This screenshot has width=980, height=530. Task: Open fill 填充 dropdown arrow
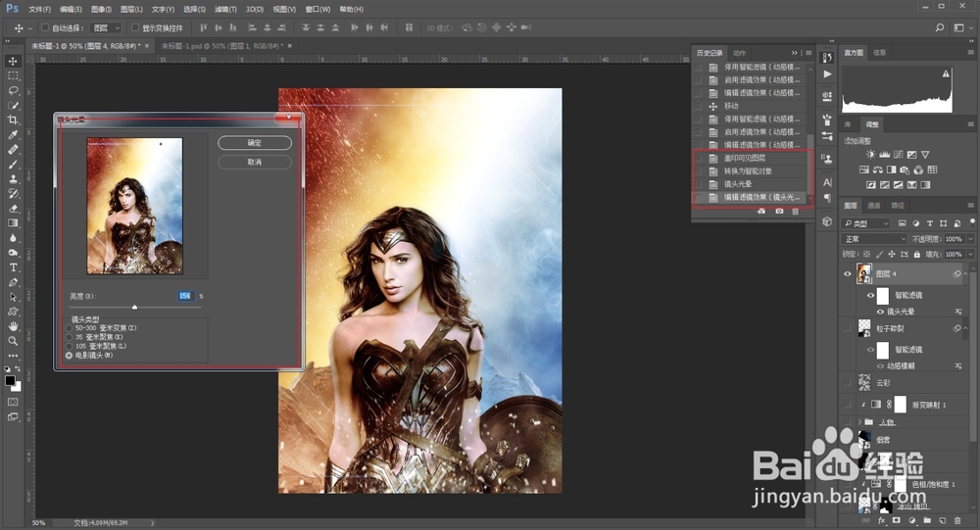970,255
